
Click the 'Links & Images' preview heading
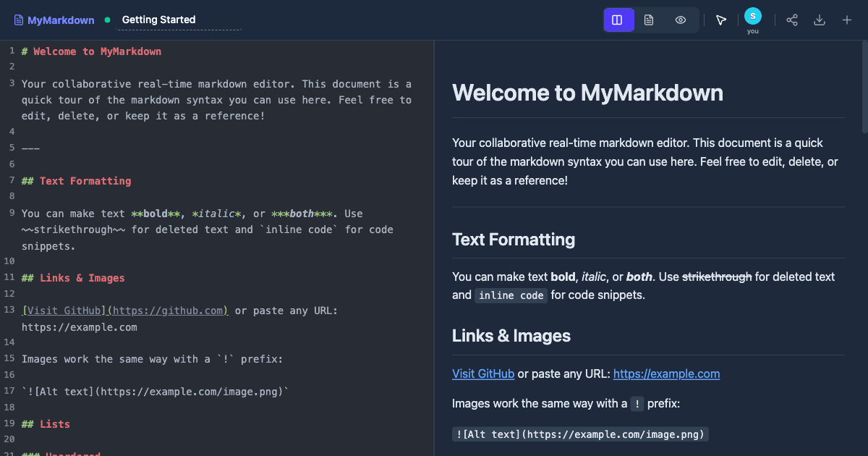tap(511, 336)
